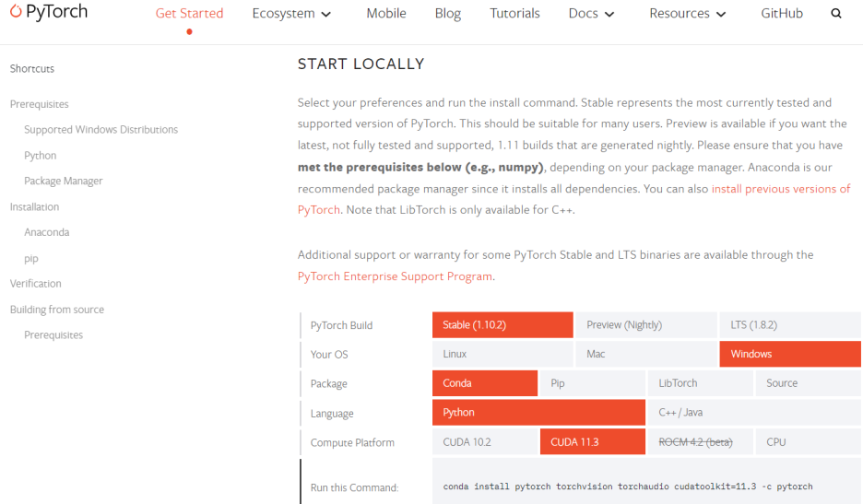The image size is (863, 504).
Task: Select Stable (1.10.2) build option
Action: [x=502, y=324]
